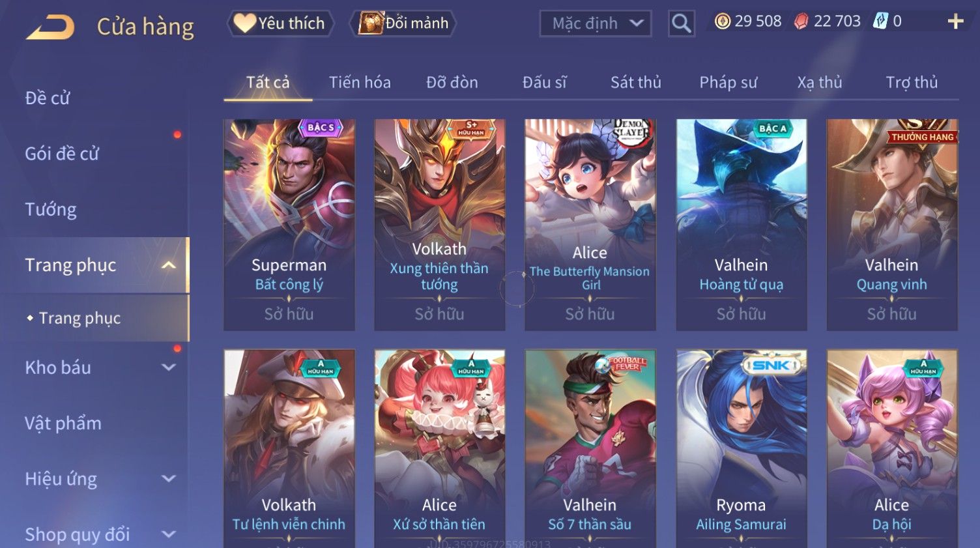Switch to the Pháp sư tab

728,82
